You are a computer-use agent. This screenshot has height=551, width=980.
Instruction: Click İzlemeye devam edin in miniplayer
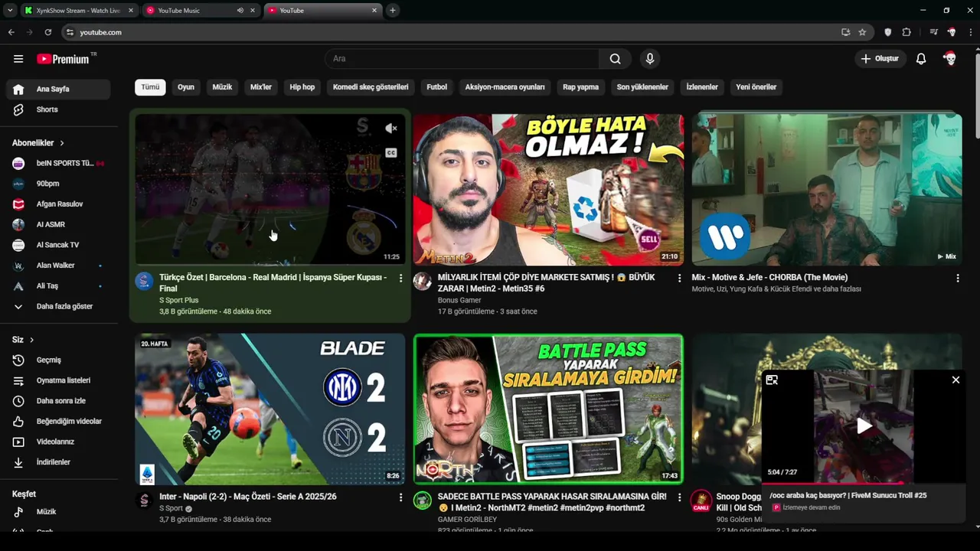coord(812,508)
